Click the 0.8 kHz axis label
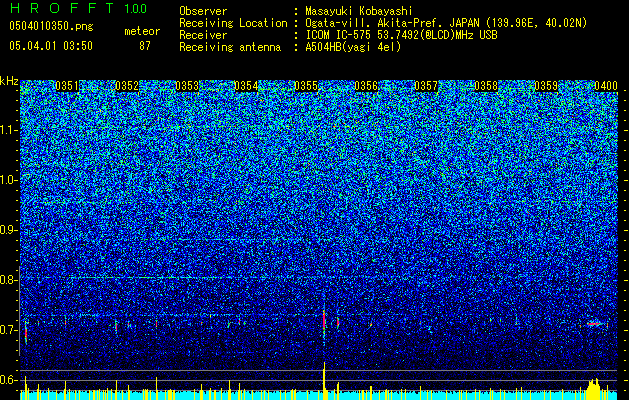The image size is (629, 400). point(8,280)
